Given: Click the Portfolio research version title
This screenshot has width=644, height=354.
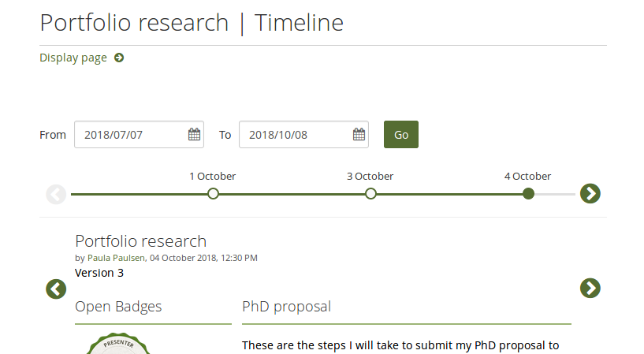Looking at the screenshot, I should [140, 241].
